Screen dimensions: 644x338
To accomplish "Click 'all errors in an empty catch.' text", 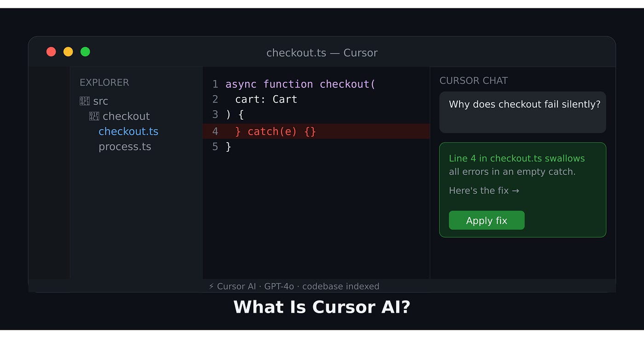I will pyautogui.click(x=512, y=172).
